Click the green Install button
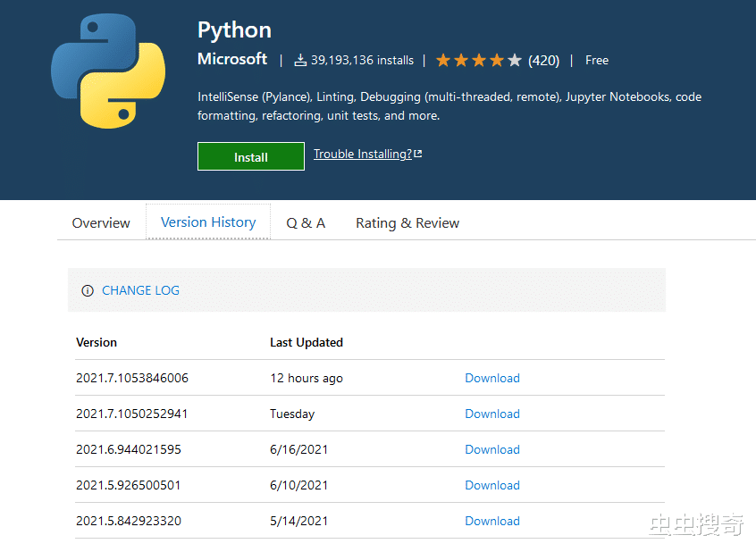 [251, 156]
